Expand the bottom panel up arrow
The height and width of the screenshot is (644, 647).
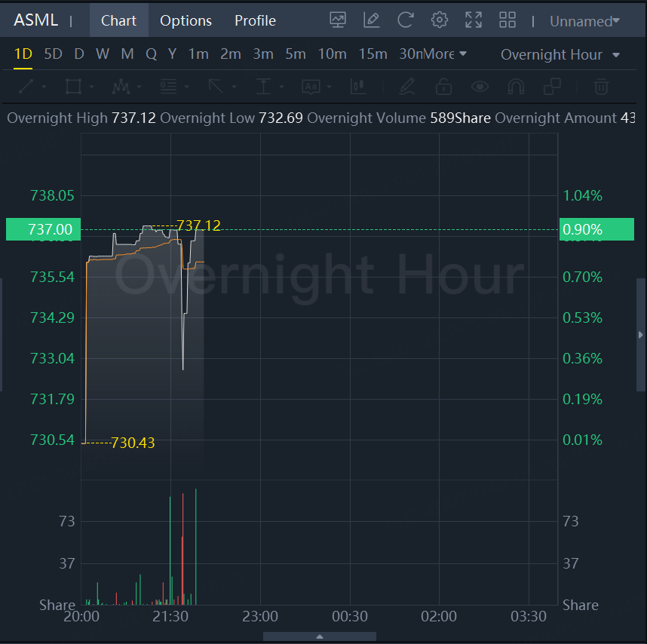(x=320, y=636)
